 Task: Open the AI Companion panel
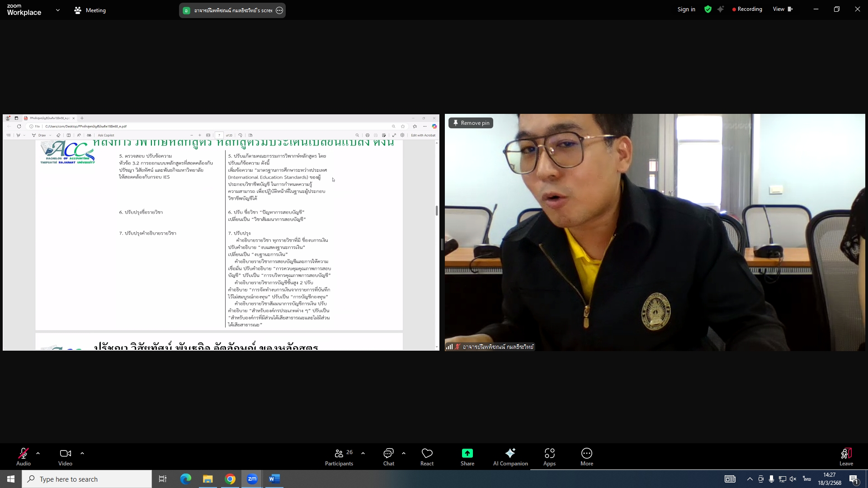tap(510, 456)
